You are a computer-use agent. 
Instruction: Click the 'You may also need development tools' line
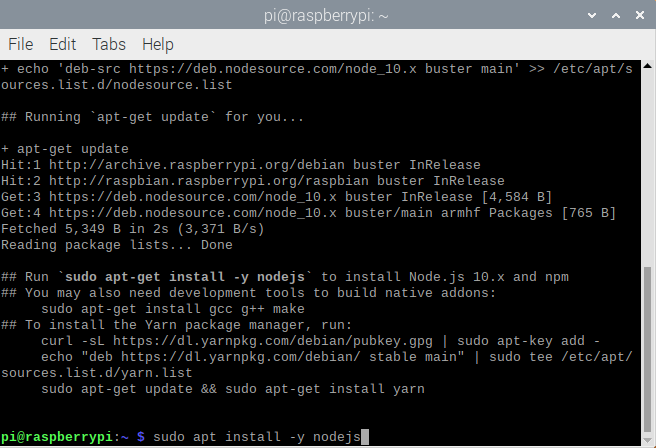pos(248,293)
